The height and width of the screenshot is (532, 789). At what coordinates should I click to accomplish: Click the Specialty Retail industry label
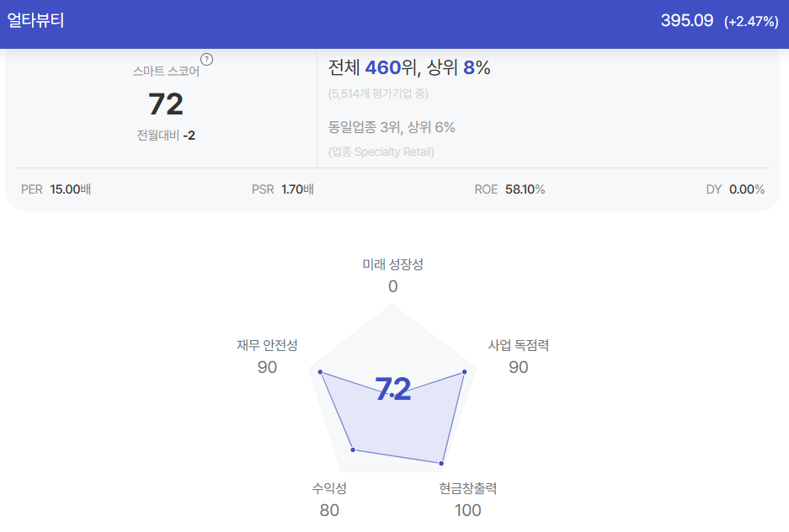click(381, 152)
